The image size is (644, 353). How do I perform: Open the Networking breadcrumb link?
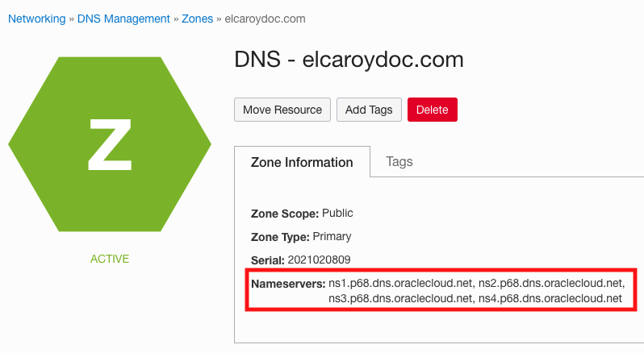(x=36, y=19)
